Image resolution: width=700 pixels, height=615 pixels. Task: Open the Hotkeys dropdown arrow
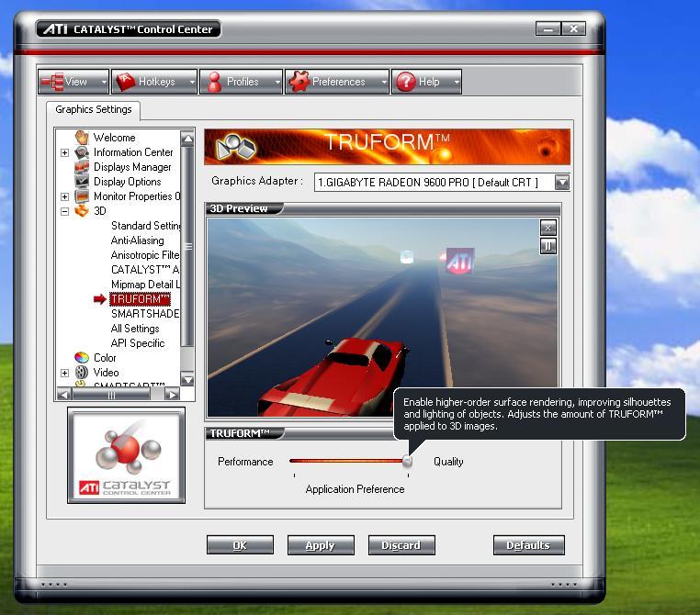pyautogui.click(x=192, y=82)
